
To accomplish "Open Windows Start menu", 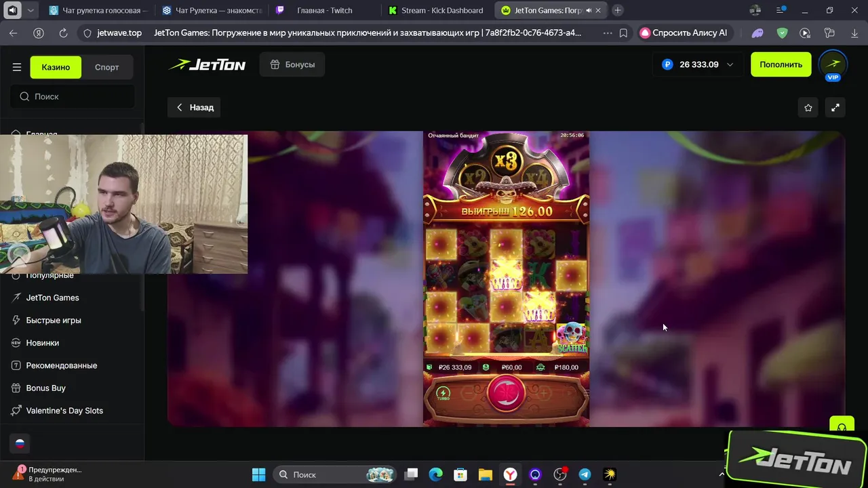I will pyautogui.click(x=259, y=474).
